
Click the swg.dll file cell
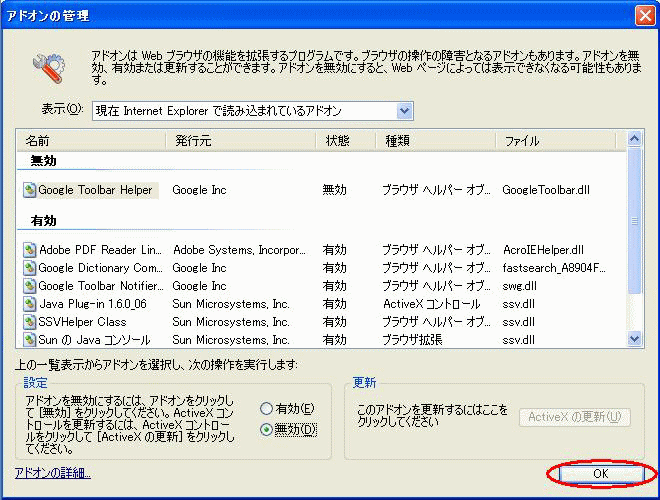[519, 286]
